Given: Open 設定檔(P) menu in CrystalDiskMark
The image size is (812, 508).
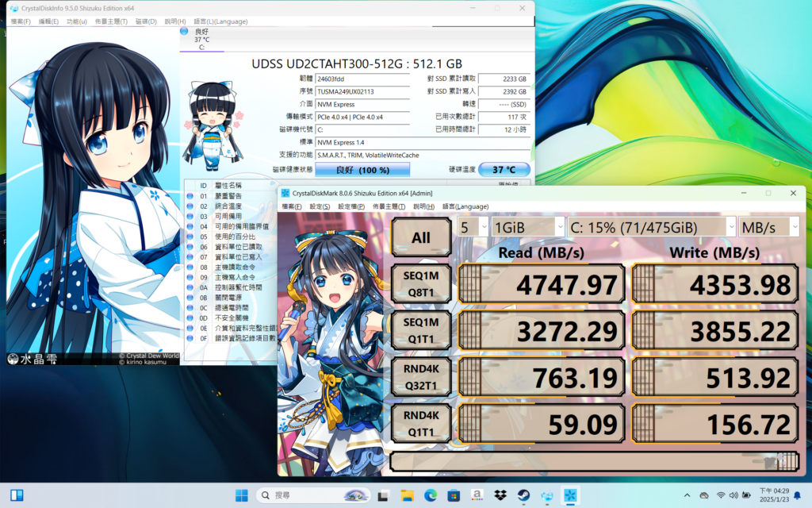Looking at the screenshot, I should 351,206.
